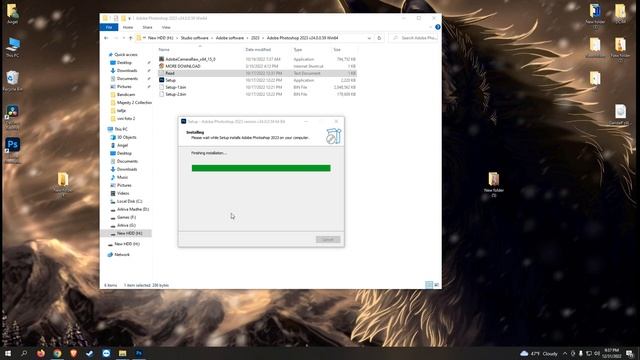
Task: Click the Up one level arrow
Action: (131, 38)
